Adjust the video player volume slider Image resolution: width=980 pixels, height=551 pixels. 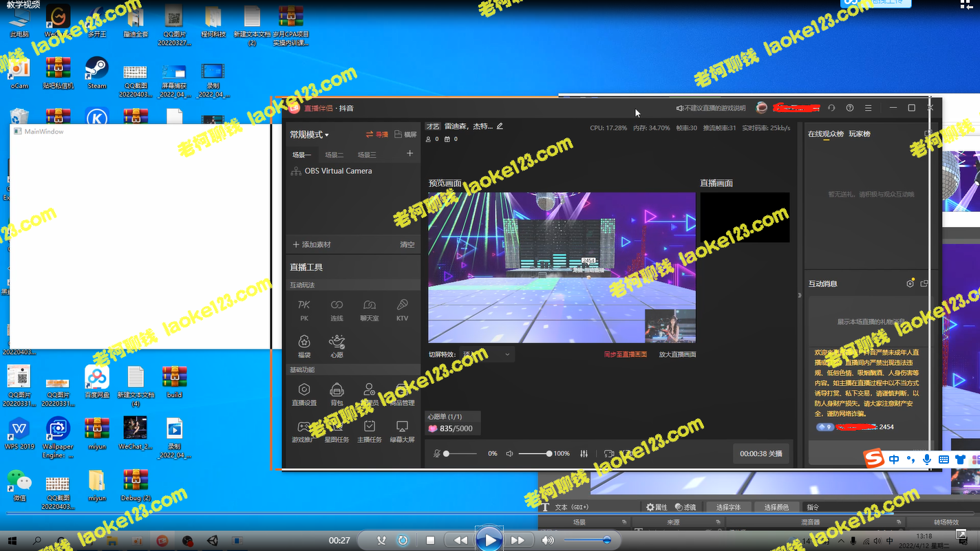pos(588,541)
